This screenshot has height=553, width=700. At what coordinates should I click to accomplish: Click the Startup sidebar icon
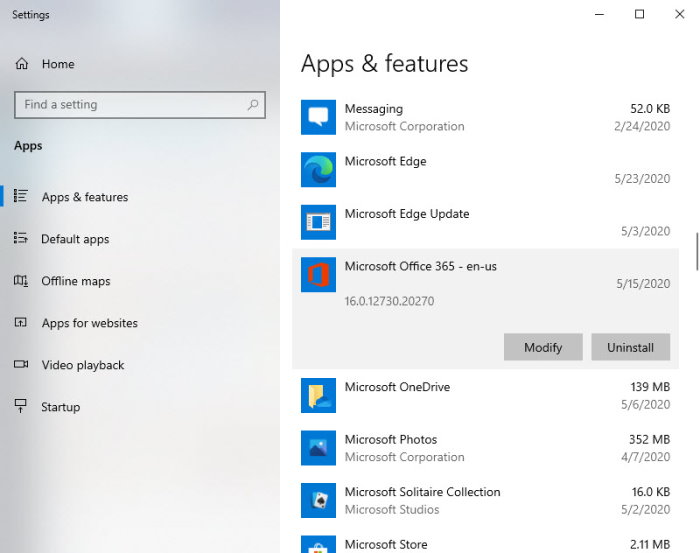coord(21,406)
